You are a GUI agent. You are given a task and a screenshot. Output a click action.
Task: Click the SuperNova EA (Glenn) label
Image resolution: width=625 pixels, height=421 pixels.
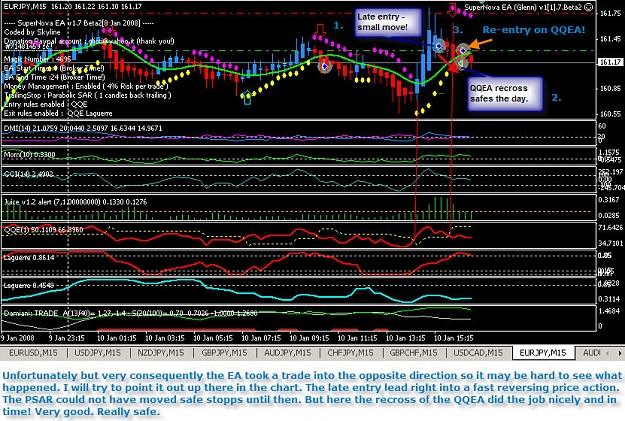pyautogui.click(x=524, y=7)
